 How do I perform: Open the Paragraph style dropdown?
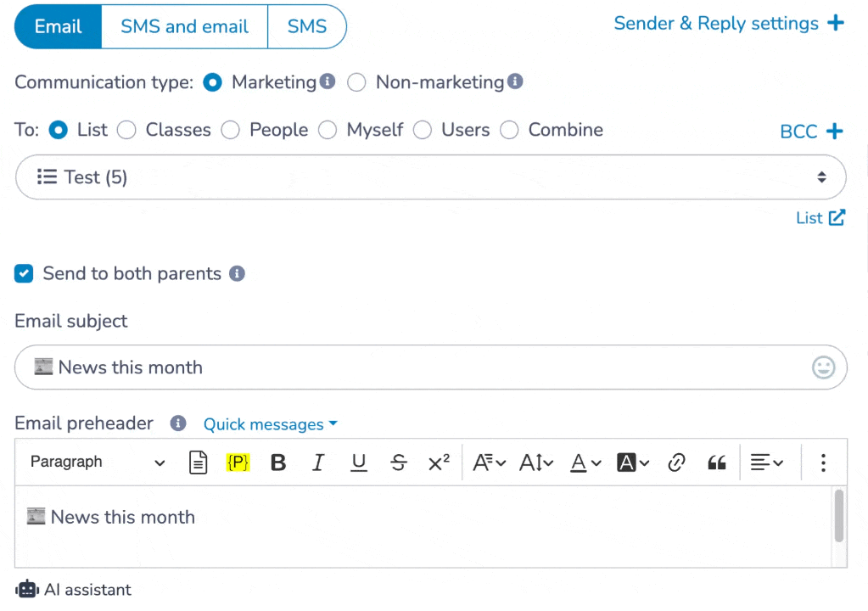[x=98, y=462]
